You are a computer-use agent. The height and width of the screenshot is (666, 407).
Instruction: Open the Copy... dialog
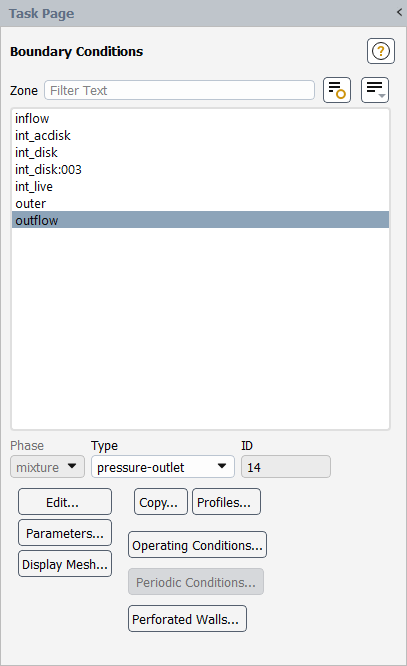pos(161,502)
